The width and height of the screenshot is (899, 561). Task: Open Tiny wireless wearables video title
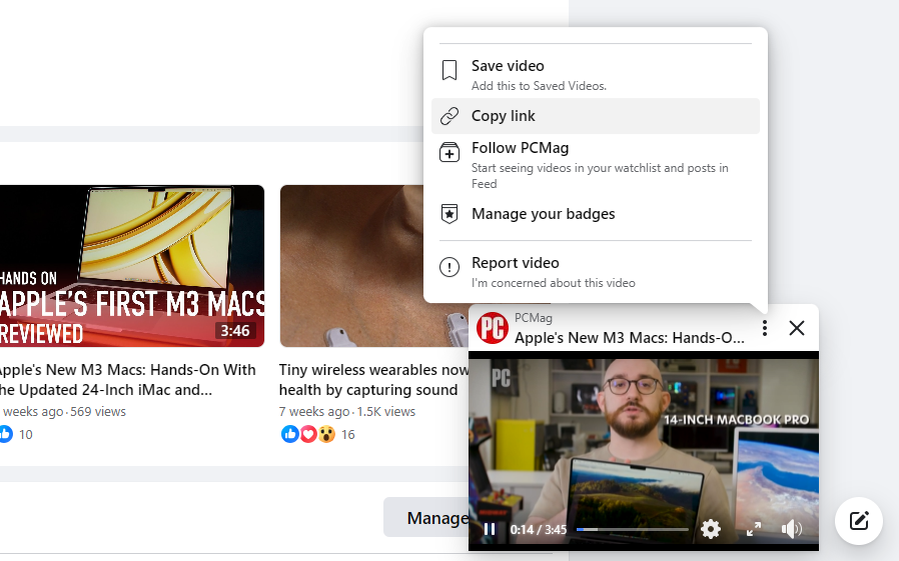[373, 380]
